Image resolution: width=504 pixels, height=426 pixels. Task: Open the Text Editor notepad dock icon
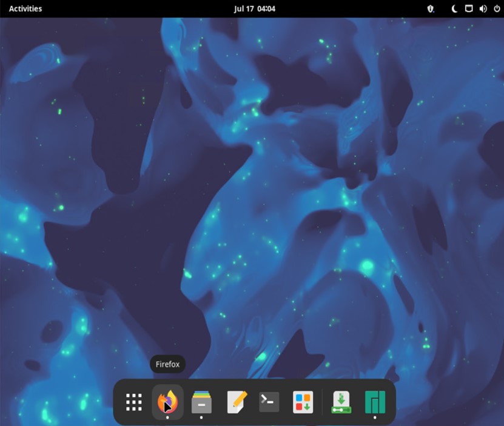point(237,402)
